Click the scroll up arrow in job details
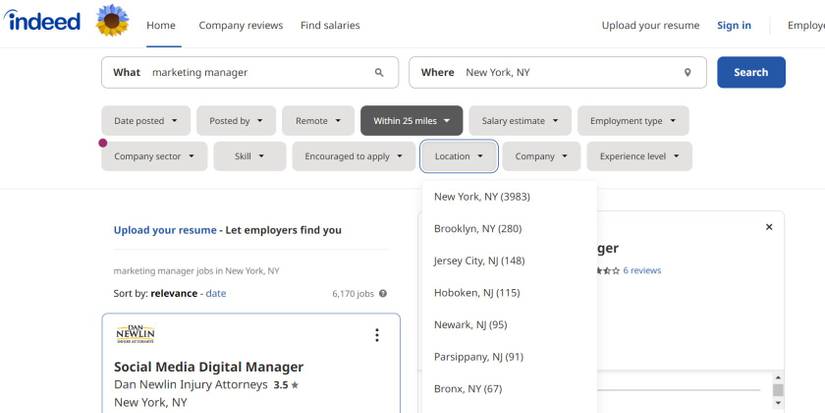The height and width of the screenshot is (413, 825). click(x=778, y=378)
